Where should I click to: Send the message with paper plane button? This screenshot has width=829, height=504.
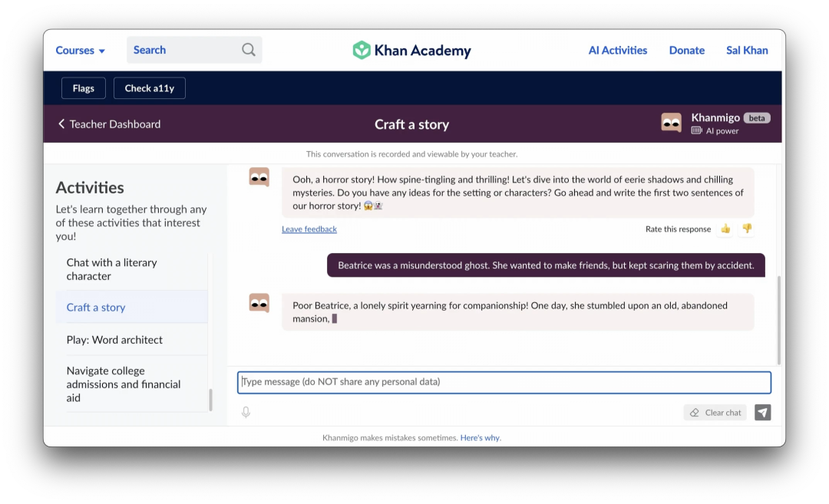[762, 412]
